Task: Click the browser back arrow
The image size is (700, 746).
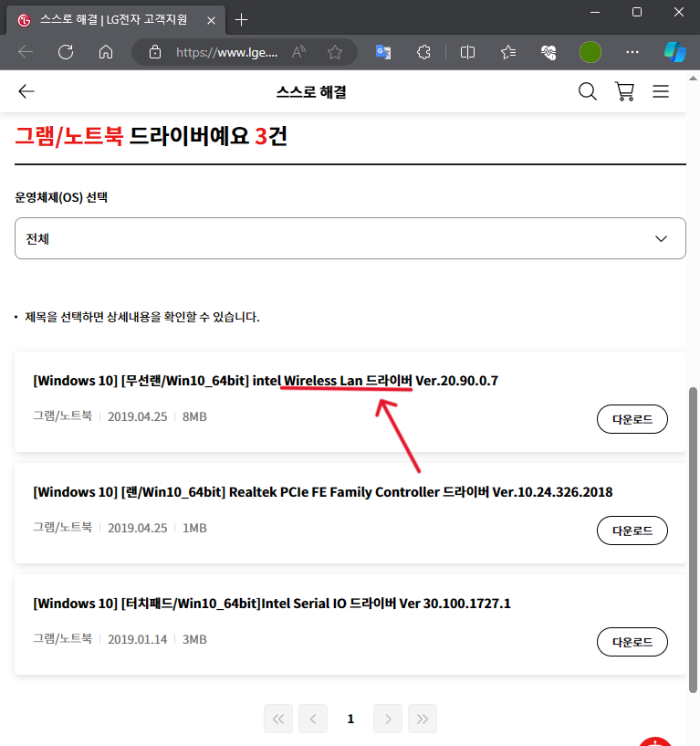Action: [x=26, y=52]
